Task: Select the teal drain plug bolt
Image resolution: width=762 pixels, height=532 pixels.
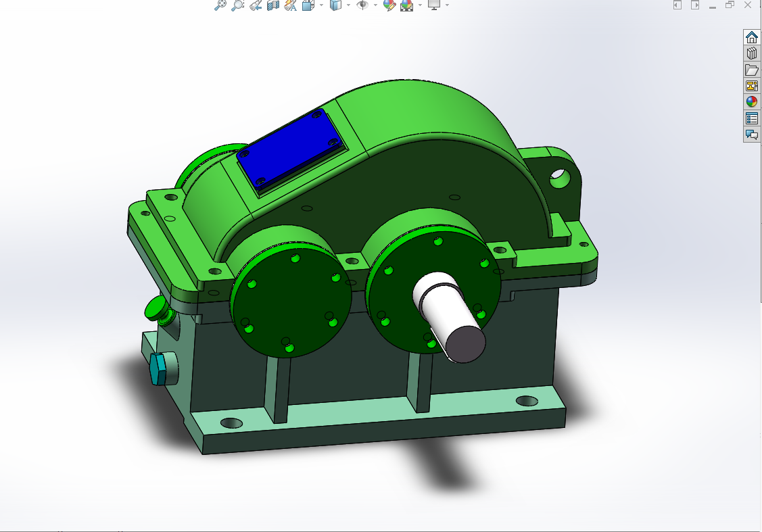Action: click(x=159, y=369)
